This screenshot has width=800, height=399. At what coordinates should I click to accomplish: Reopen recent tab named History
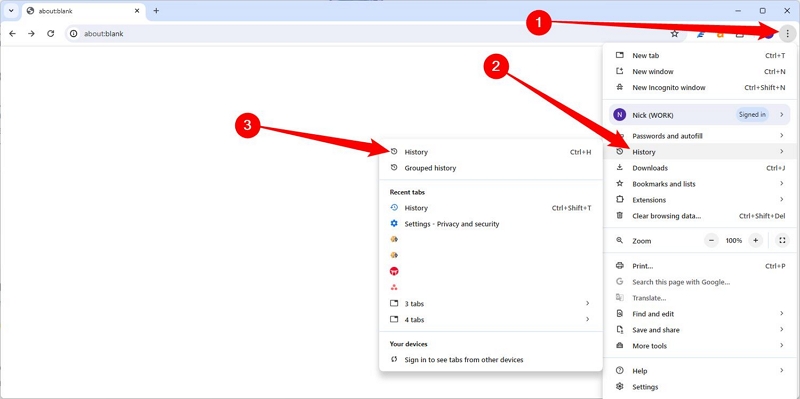(x=490, y=208)
